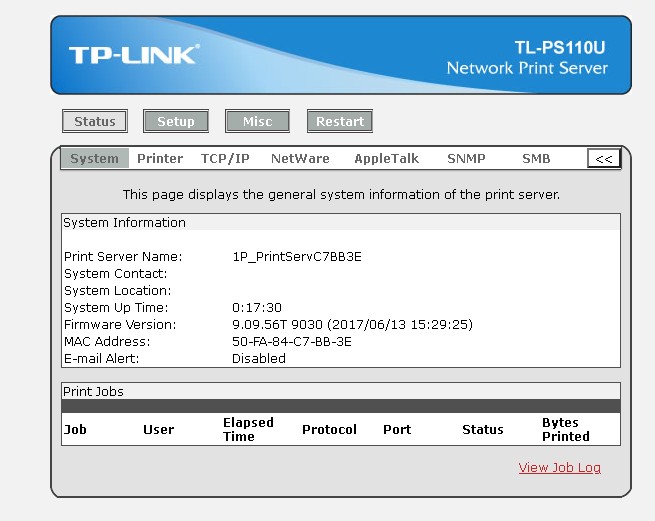Click the Restart button
The height and width of the screenshot is (521, 655).
coord(340,121)
